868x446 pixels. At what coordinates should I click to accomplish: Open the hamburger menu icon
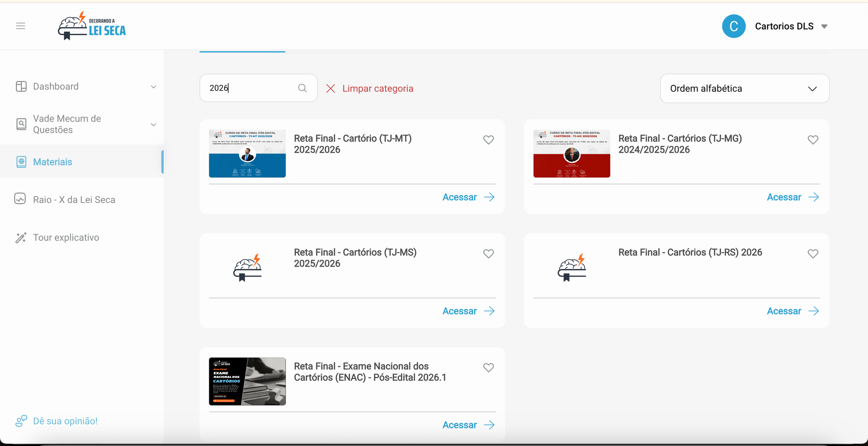(21, 26)
